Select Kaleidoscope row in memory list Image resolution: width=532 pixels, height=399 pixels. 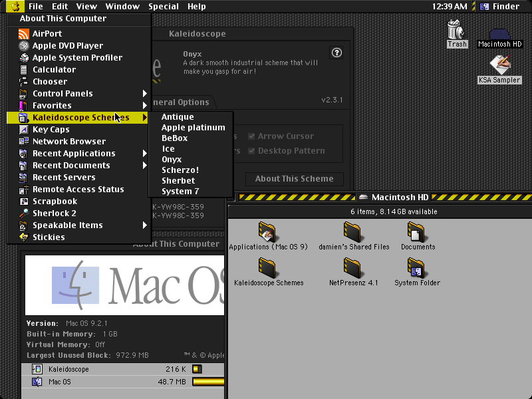[x=123, y=369]
